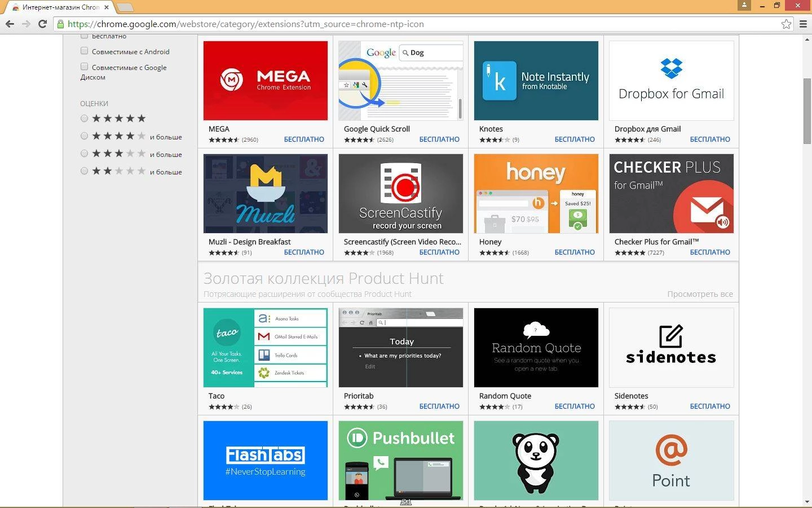The image size is (812, 508).
Task: Click the MEGA extension title text
Action: tap(219, 129)
